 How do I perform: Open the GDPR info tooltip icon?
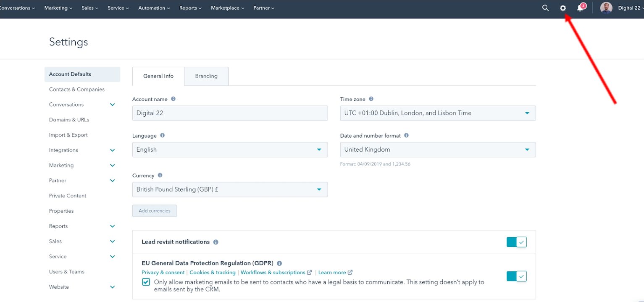[x=279, y=263]
